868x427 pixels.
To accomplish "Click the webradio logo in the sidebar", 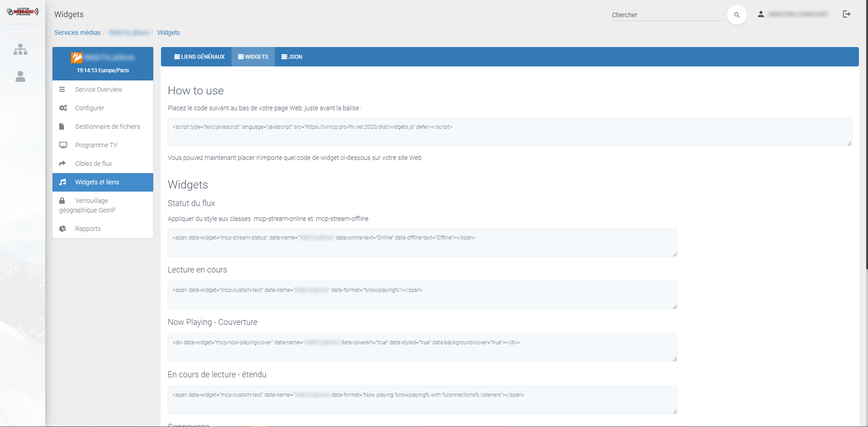I will [23, 11].
